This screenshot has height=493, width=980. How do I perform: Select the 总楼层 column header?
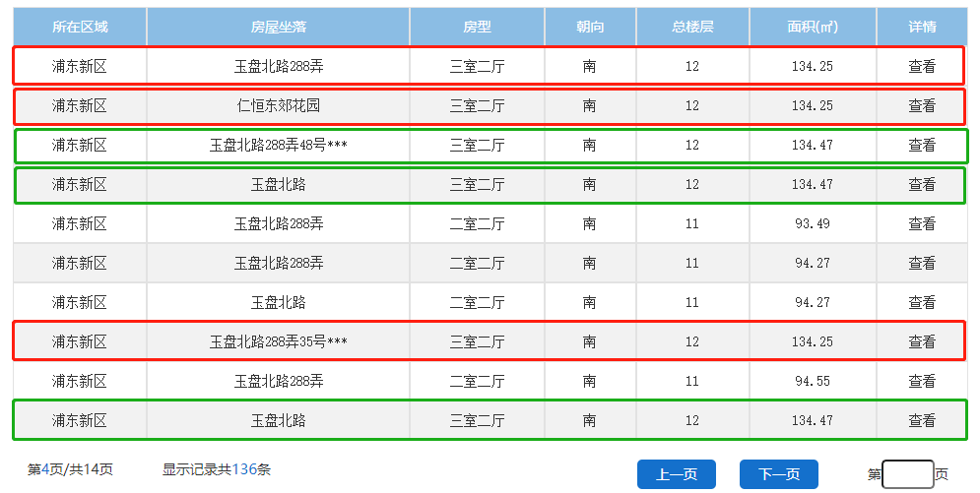692,27
